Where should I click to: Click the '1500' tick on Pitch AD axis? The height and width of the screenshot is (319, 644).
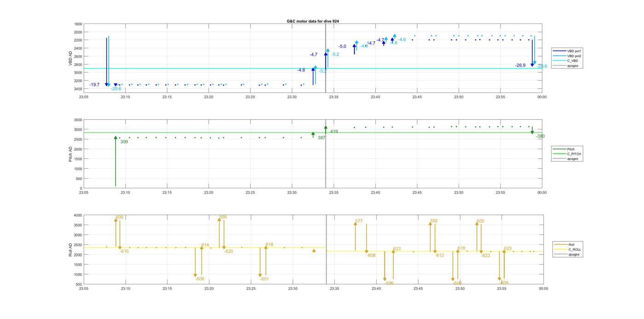[x=78, y=159]
